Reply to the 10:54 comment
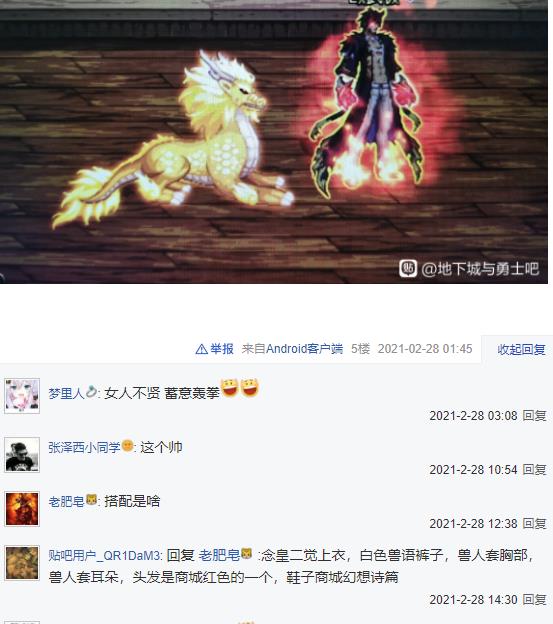This screenshot has width=553, height=624. pos(534,470)
